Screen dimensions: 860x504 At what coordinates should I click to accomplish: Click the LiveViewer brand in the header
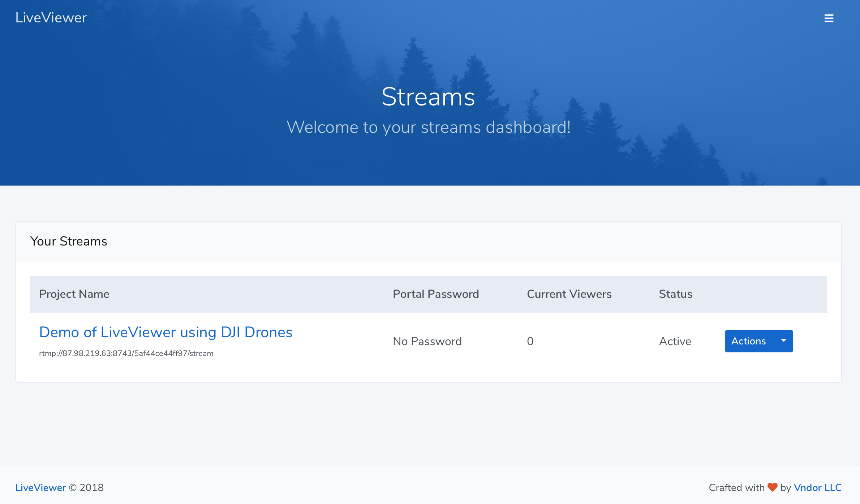pyautogui.click(x=51, y=17)
